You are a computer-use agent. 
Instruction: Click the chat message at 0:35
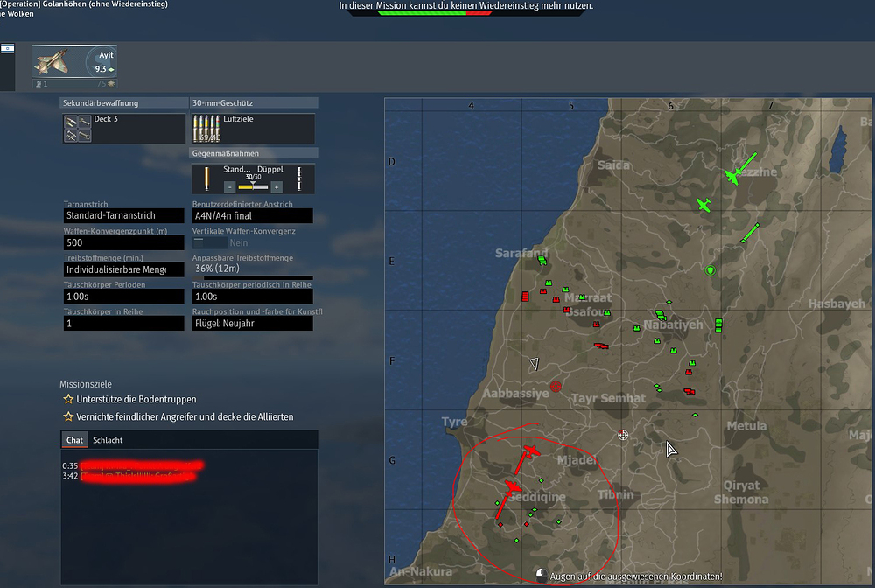(x=133, y=465)
